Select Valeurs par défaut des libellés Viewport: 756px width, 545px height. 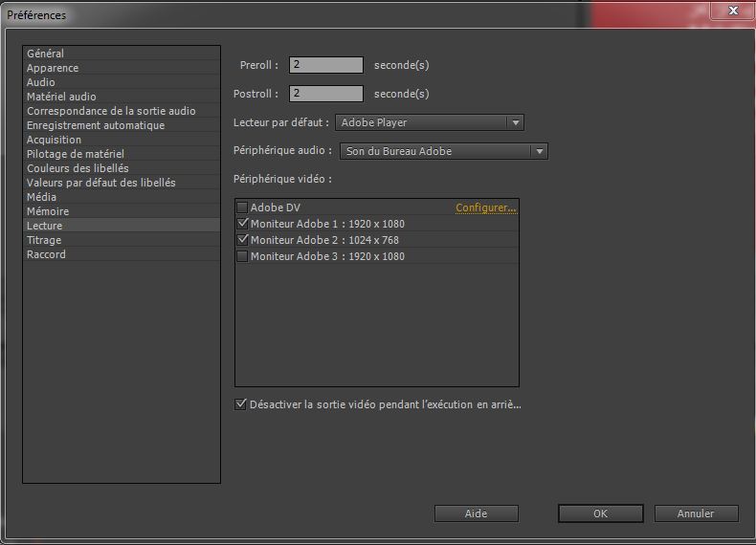[x=121, y=183]
